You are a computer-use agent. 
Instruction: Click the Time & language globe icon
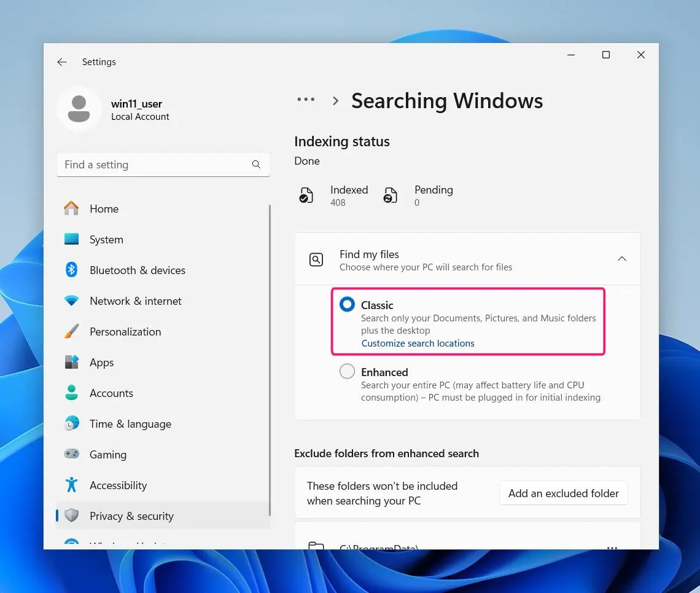71,423
